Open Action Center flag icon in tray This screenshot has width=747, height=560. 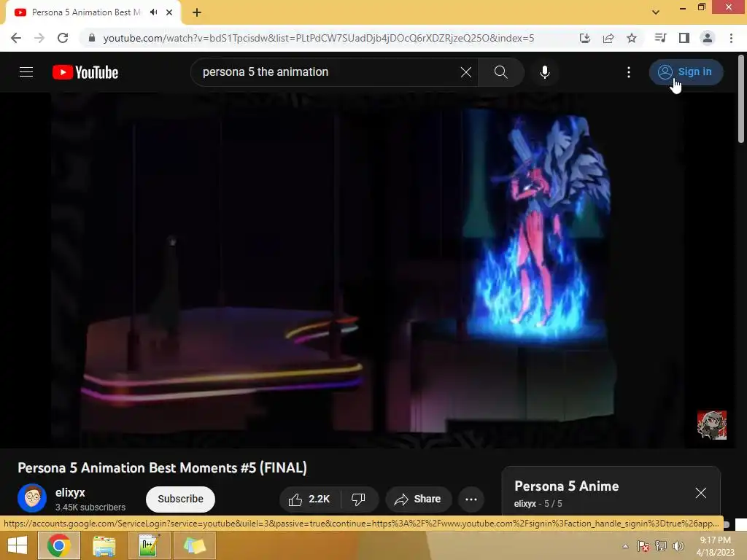point(643,546)
